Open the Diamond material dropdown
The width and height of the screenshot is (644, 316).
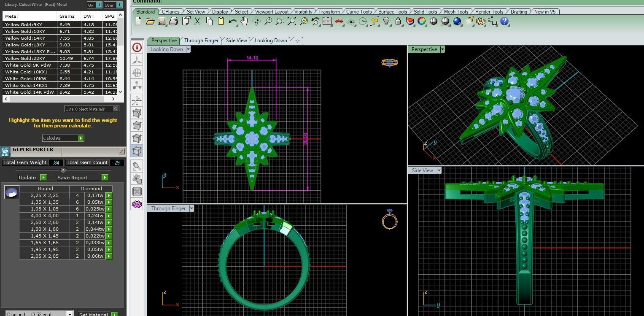click(x=40, y=314)
